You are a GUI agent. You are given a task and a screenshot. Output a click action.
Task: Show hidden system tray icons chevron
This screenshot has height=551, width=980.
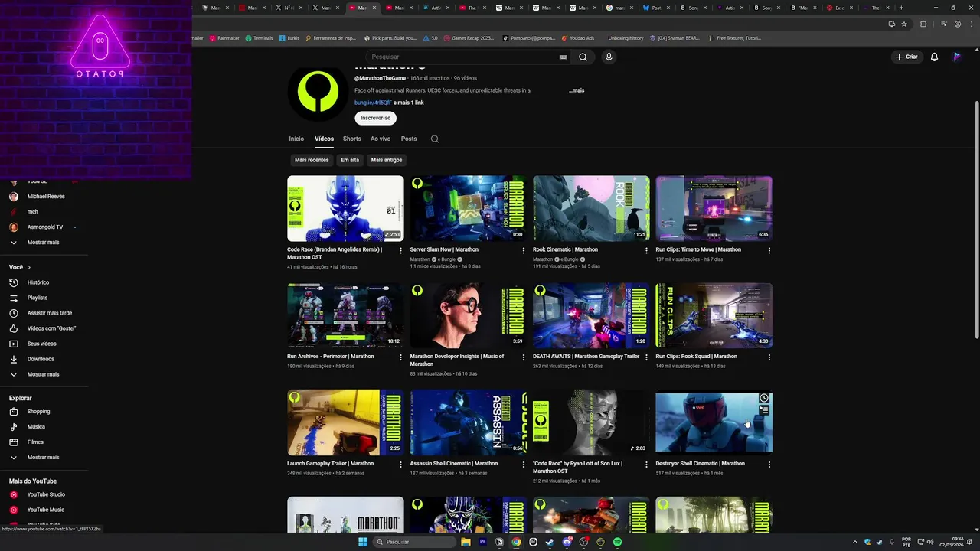click(x=855, y=542)
